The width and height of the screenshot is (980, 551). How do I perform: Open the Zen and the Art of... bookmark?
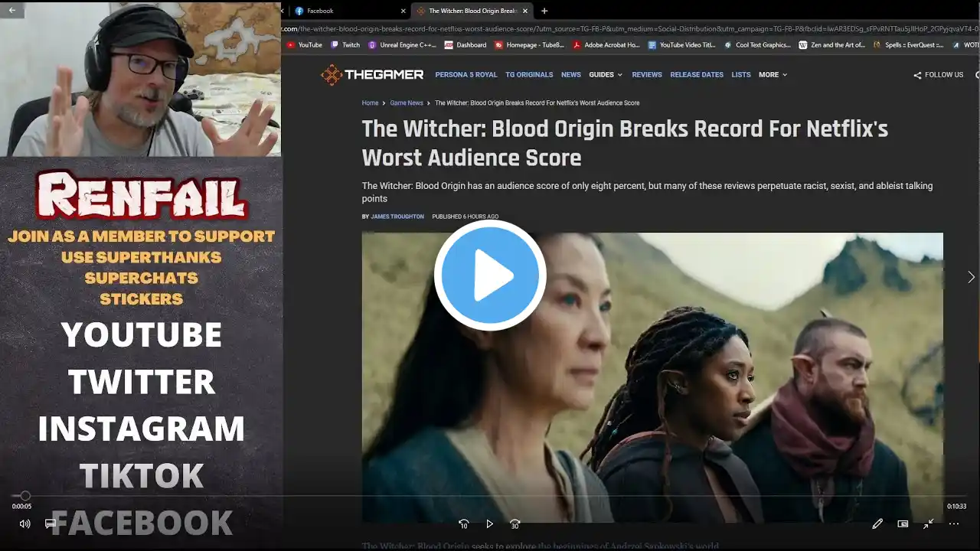831,45
